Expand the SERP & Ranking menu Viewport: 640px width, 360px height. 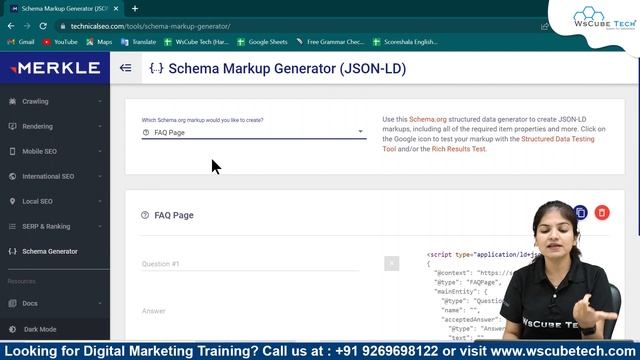(55, 227)
